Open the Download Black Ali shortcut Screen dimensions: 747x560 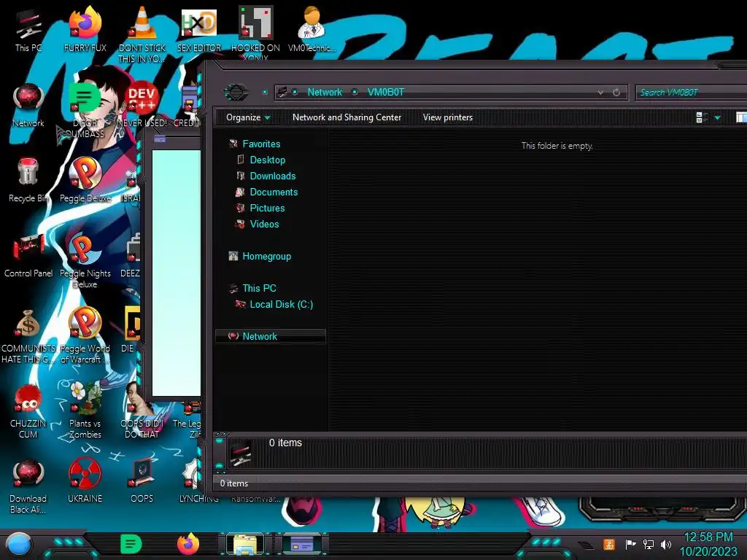[x=28, y=486]
